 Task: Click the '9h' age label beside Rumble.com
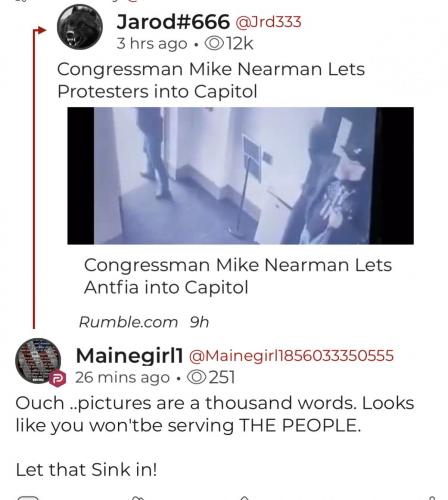[x=199, y=322]
